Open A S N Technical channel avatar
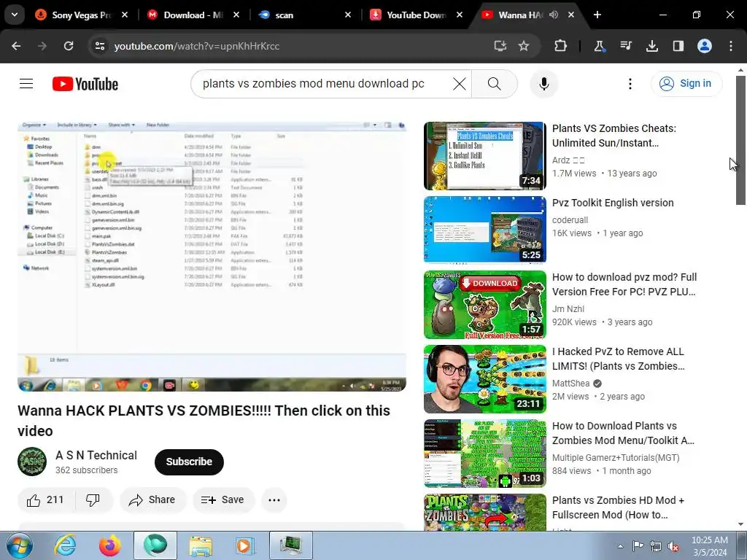 click(32, 462)
